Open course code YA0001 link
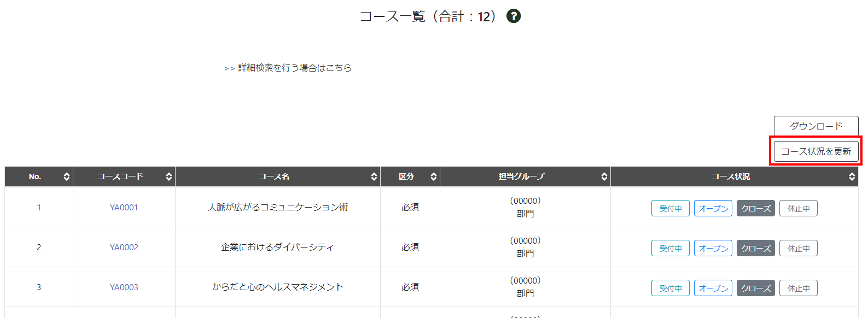 pyautogui.click(x=124, y=208)
